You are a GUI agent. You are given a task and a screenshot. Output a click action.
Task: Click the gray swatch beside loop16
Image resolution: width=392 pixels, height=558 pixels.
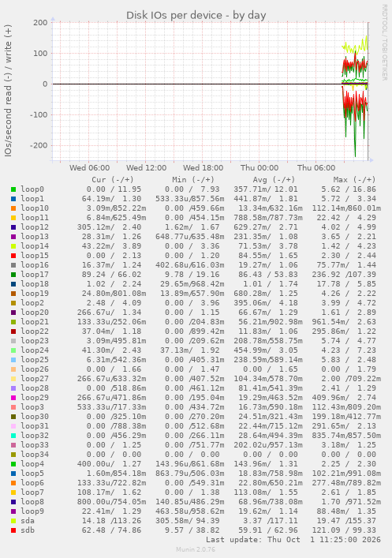click(13, 265)
